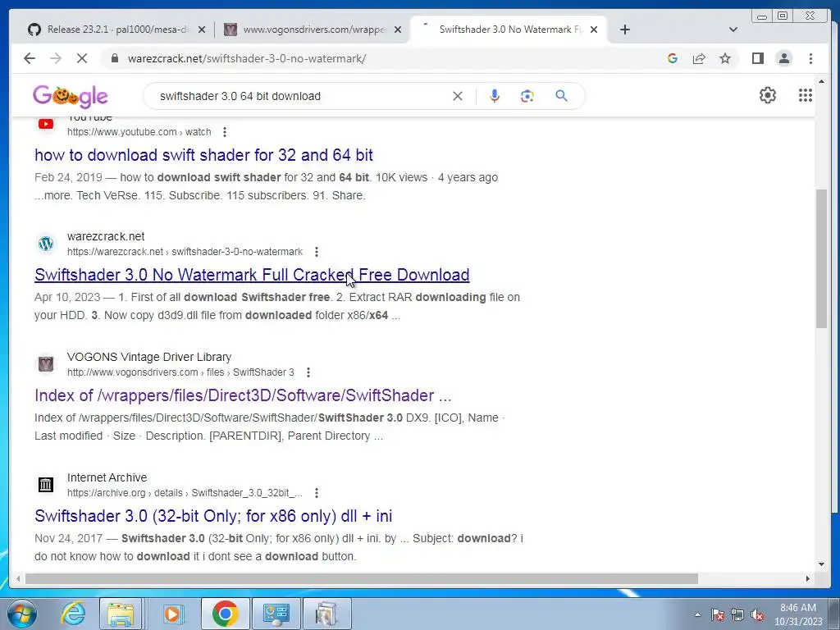Open the Swiftshader 3.0 No Watermark Full Cracked link
The height and width of the screenshot is (630, 840).
point(252,275)
